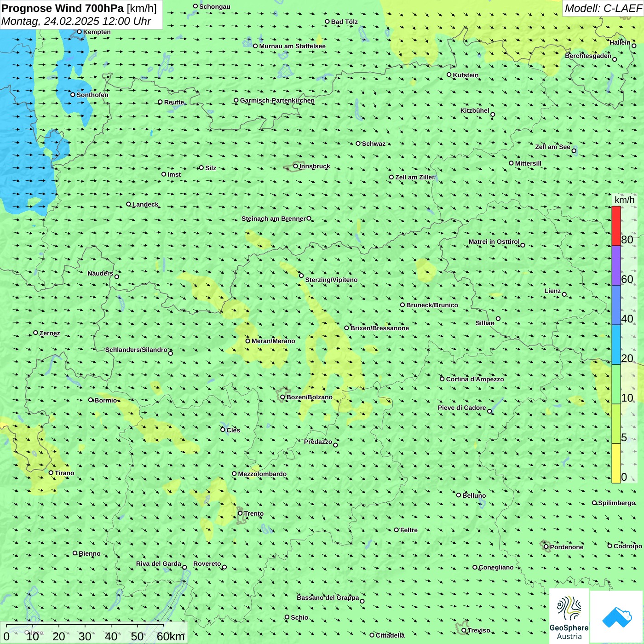Click the 'Garmisch-Partenkirchen' label
Viewport: 644px width, 644px height.
tap(277, 100)
